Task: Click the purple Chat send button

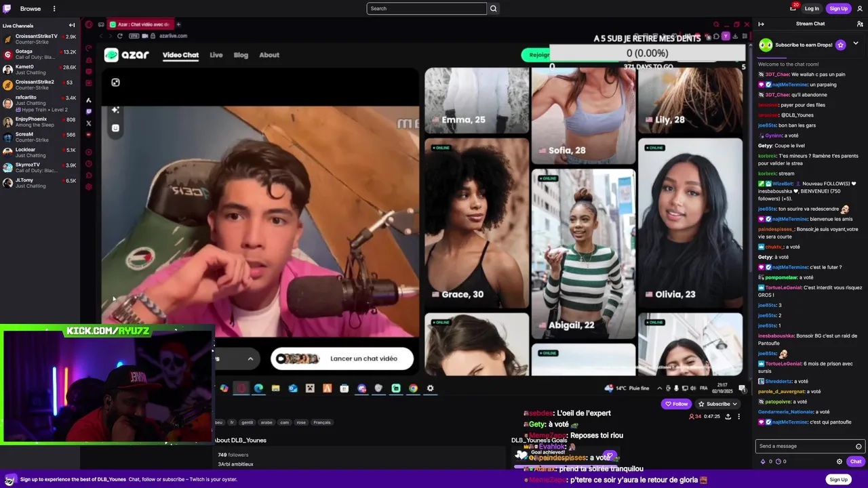Action: tap(856, 462)
